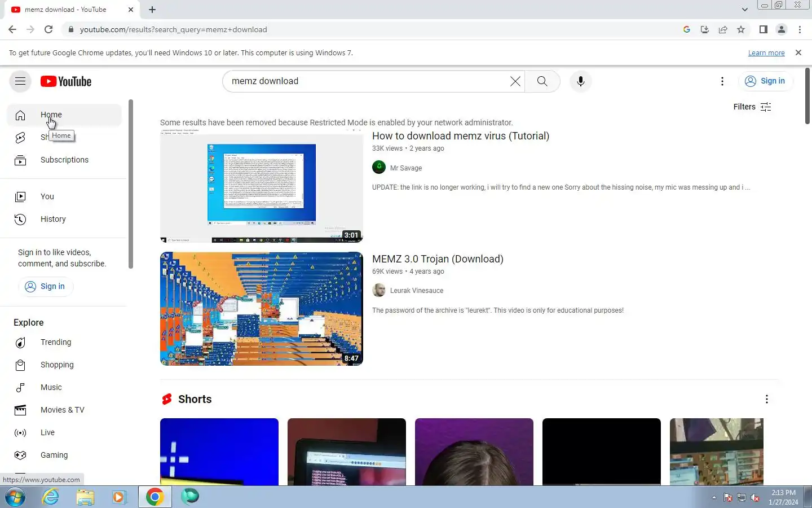The height and width of the screenshot is (508, 812).
Task: Click the Gaming sidebar icon
Action: [x=20, y=455]
